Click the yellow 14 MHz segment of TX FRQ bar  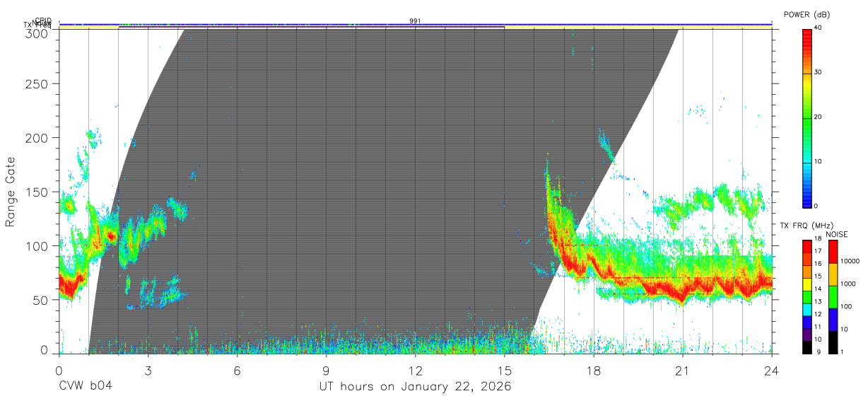[x=807, y=284]
